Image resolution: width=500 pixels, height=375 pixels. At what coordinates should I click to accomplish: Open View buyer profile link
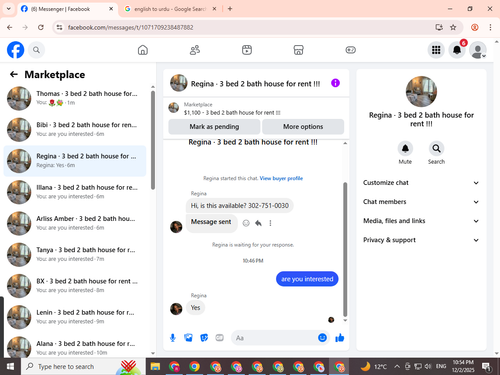tap(281, 178)
